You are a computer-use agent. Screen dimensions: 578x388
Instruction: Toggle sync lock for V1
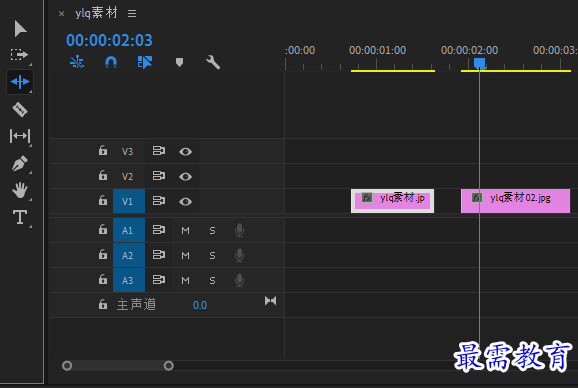(x=159, y=201)
